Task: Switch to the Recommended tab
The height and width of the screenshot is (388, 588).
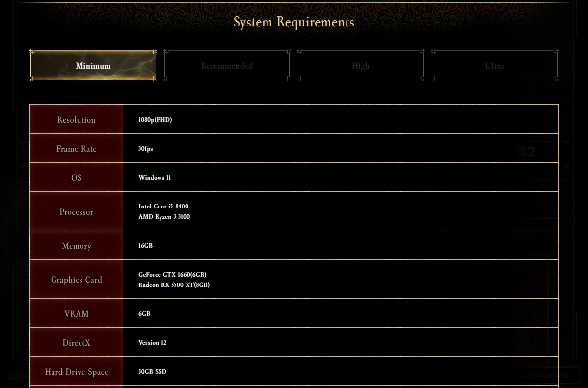Action: pyautogui.click(x=227, y=65)
